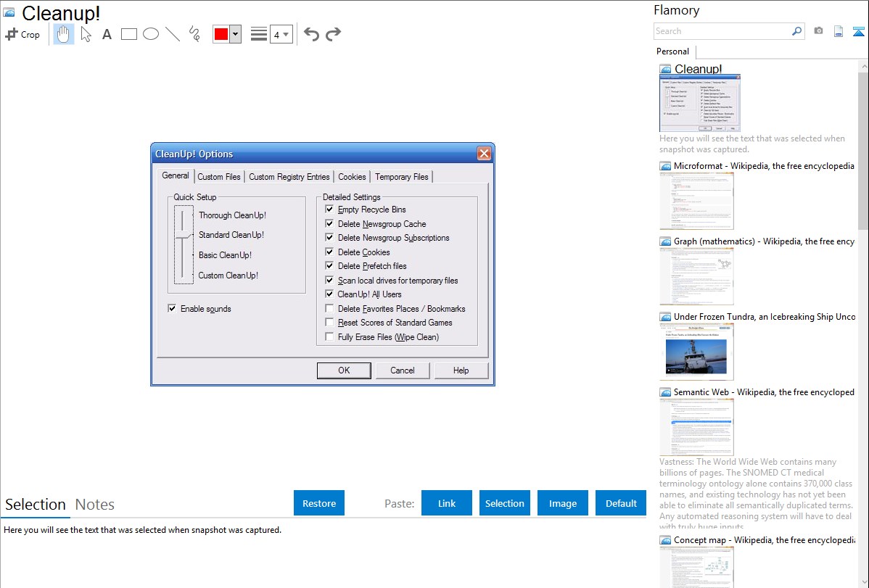Click the camera snapshot icon
The width and height of the screenshot is (869, 588).
click(818, 31)
